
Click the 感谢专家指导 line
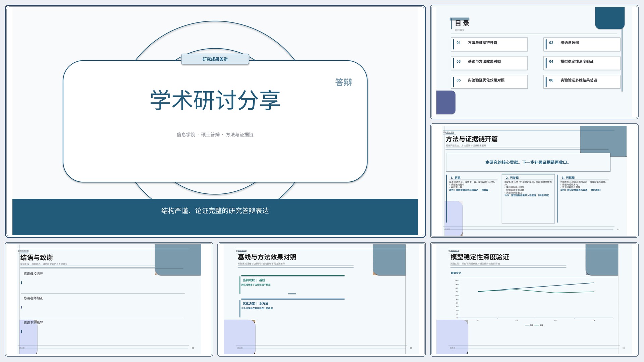(33, 322)
